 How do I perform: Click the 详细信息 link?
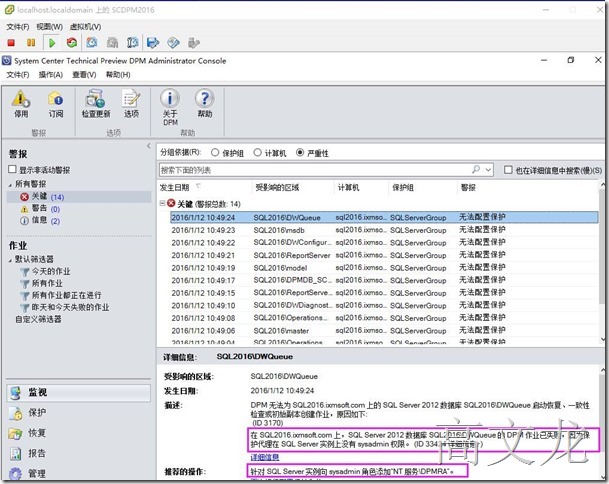pyautogui.click(x=265, y=457)
